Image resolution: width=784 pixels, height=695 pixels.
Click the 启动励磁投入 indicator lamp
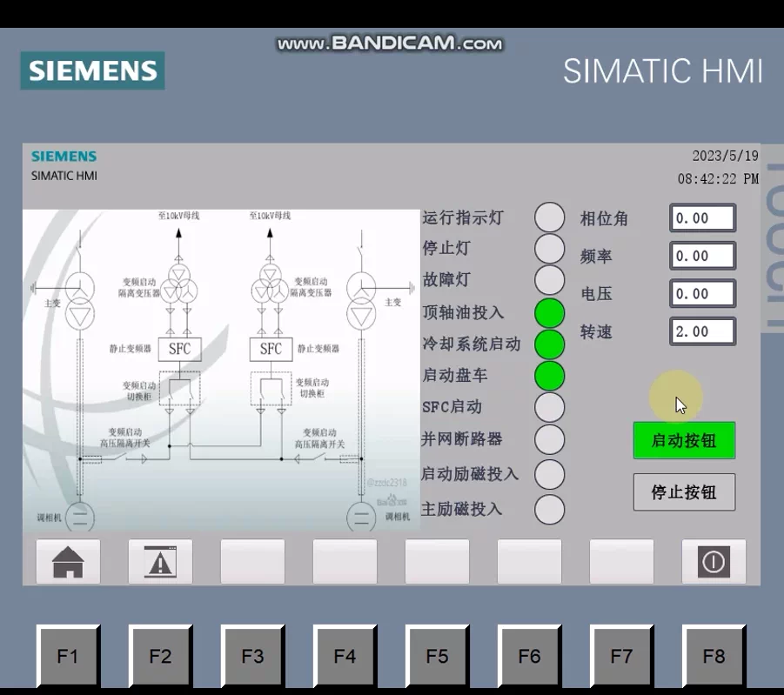point(550,474)
